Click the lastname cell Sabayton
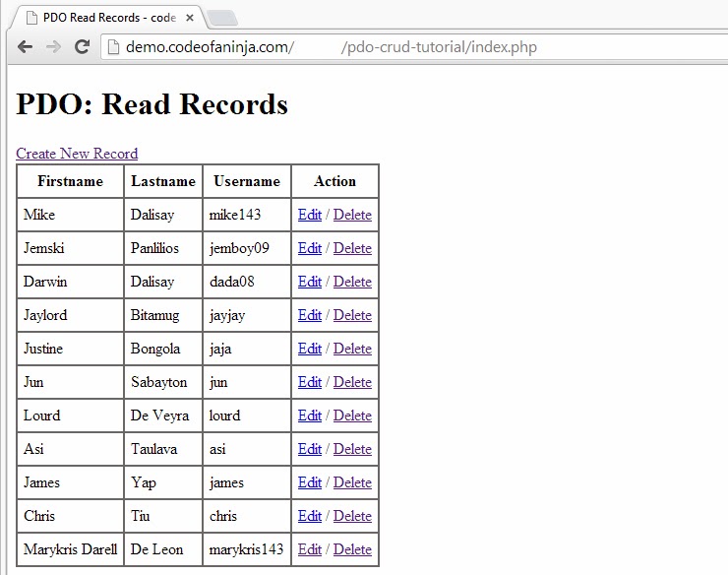Screen dimensions: 728x575 (163, 382)
